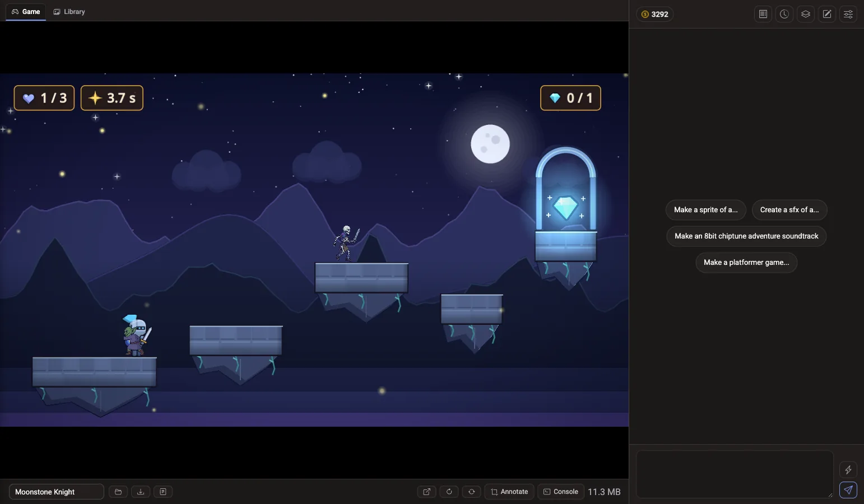This screenshot has height=504, width=864.
Task: Choose the 'Make a platformer game...' suggestion
Action: pyautogui.click(x=746, y=263)
